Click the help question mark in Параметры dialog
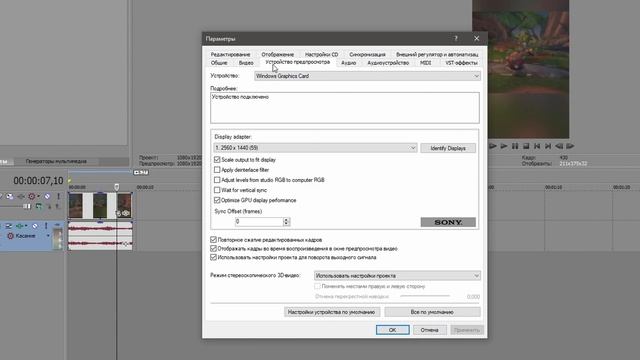This screenshot has width=640, height=360. (456, 38)
